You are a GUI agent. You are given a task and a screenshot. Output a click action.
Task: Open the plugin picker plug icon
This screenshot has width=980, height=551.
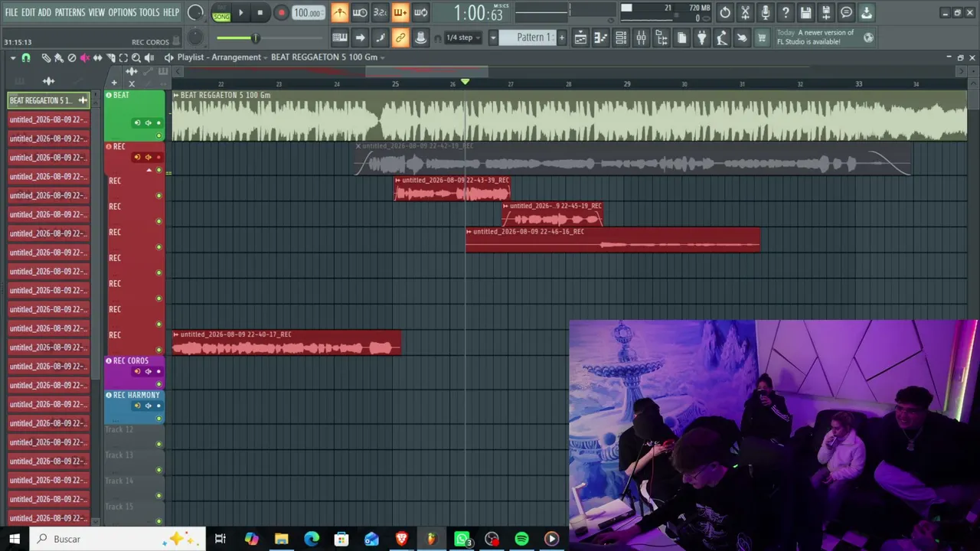click(701, 37)
